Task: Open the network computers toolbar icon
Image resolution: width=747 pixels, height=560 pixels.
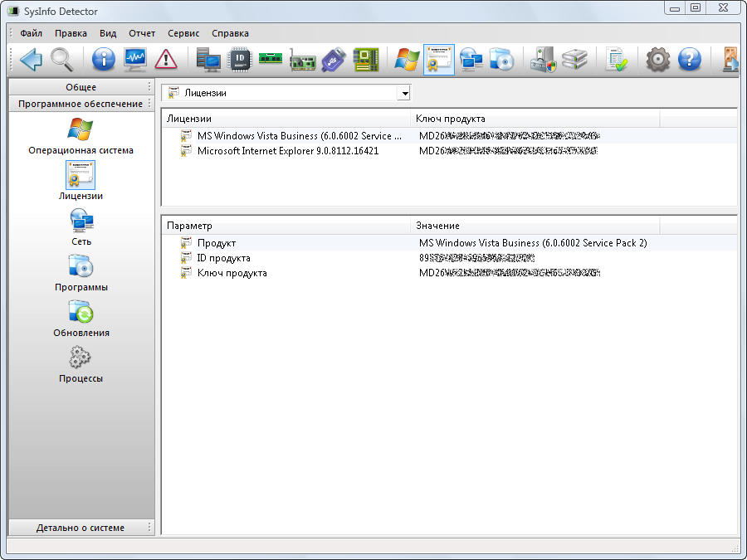Action: (x=471, y=60)
